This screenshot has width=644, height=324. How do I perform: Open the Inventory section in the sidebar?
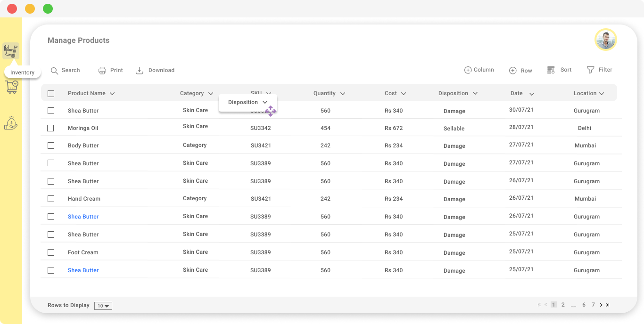tap(11, 51)
